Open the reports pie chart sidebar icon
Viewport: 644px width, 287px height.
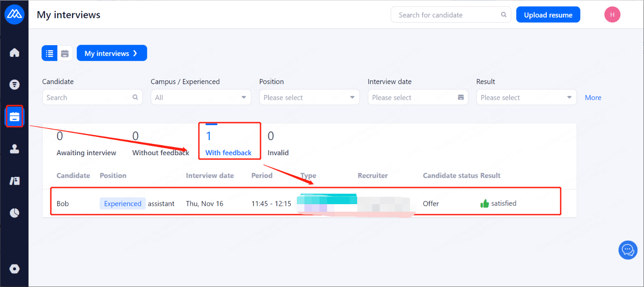[15, 213]
